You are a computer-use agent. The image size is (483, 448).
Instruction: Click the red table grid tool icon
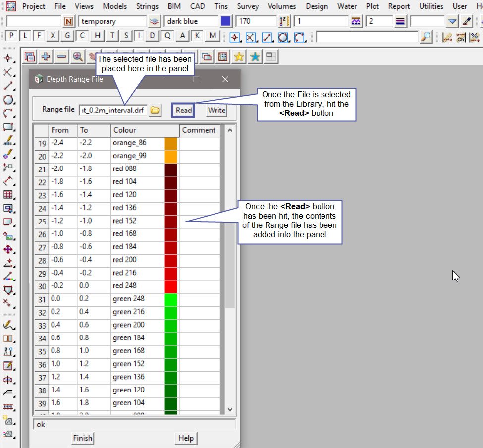click(8, 195)
